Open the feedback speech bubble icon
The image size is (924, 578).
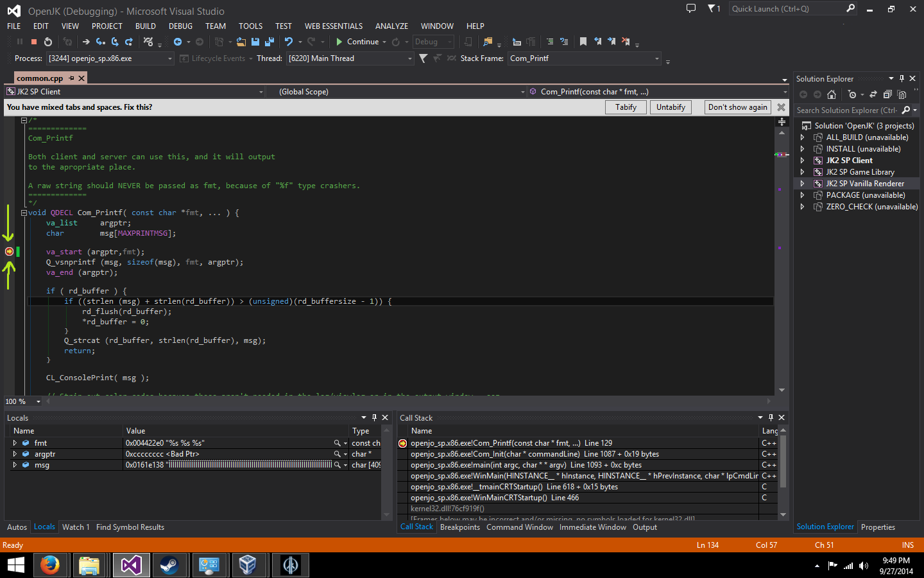(x=691, y=8)
